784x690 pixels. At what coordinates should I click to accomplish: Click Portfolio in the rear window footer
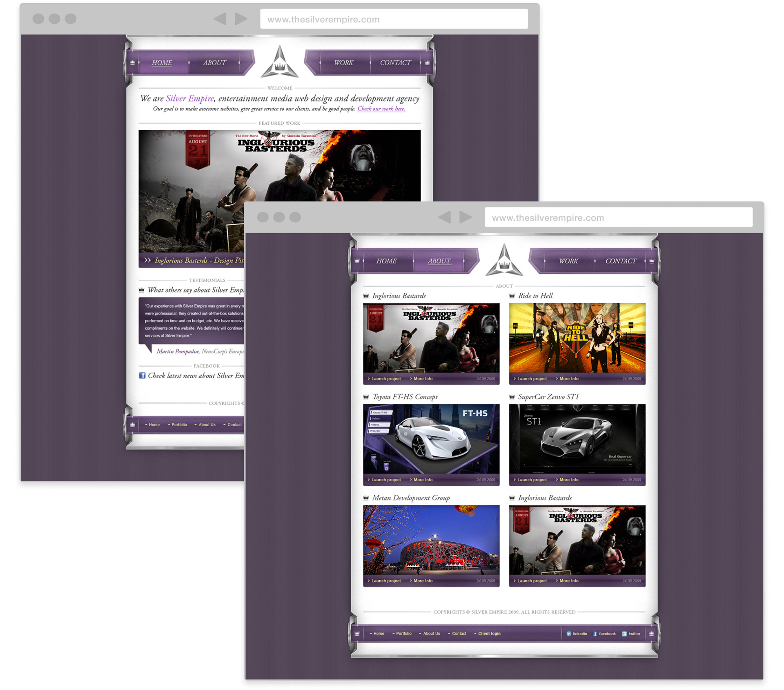(x=179, y=425)
